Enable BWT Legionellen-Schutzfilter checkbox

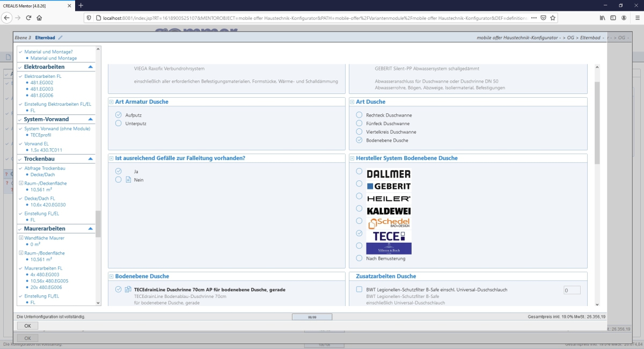click(x=360, y=289)
